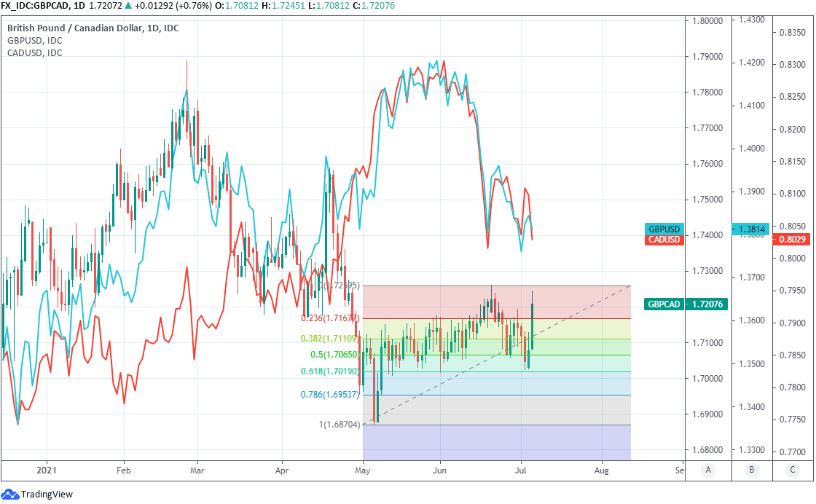Screen dimensions: 816x504
Task: Select the 0.618 Fibonacci level label
Action: (x=329, y=371)
